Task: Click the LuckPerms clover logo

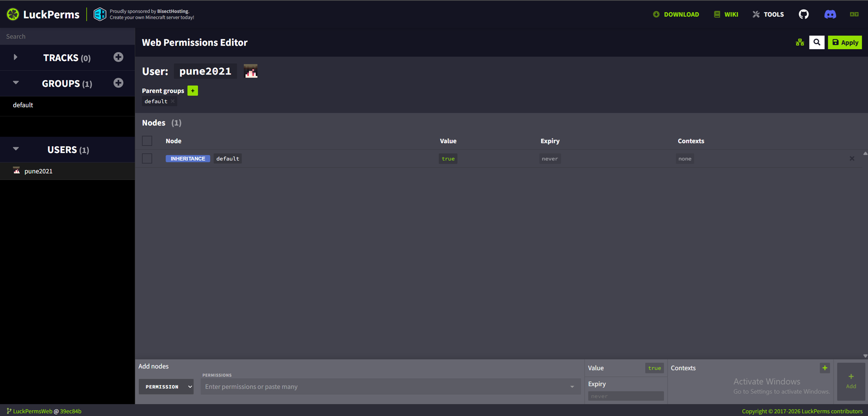Action: pyautogui.click(x=13, y=14)
